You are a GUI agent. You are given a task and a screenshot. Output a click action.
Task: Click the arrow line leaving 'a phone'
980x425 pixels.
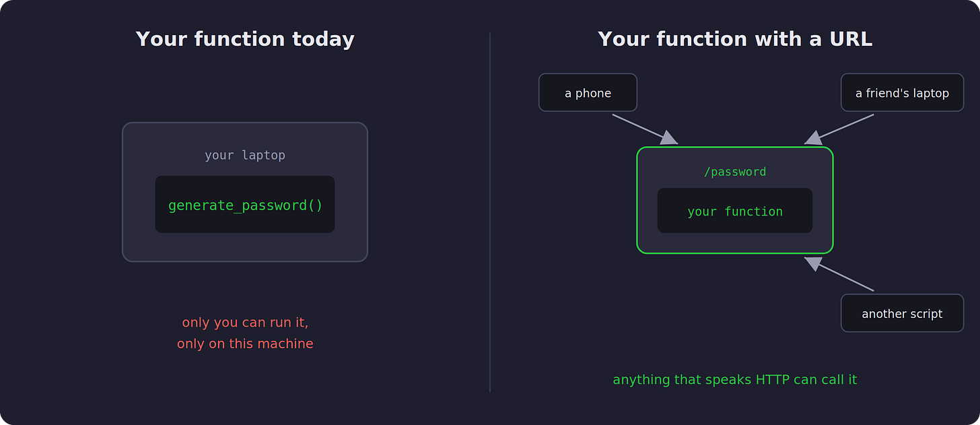coord(639,127)
